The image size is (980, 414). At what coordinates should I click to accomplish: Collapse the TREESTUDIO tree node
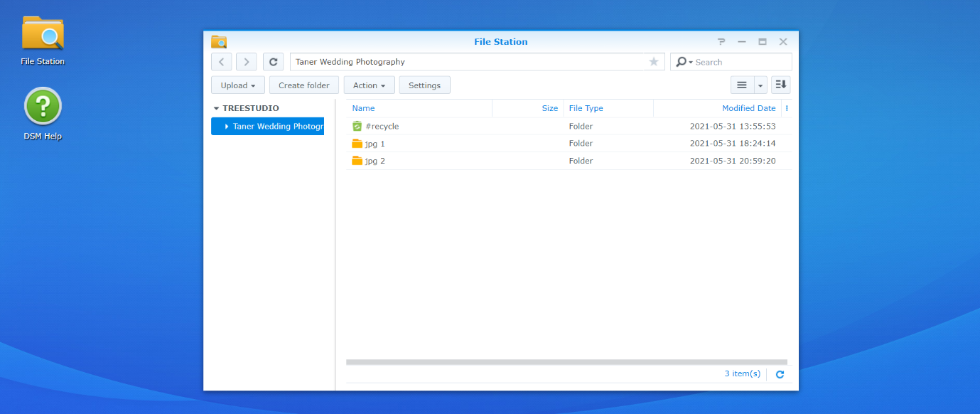(216, 109)
